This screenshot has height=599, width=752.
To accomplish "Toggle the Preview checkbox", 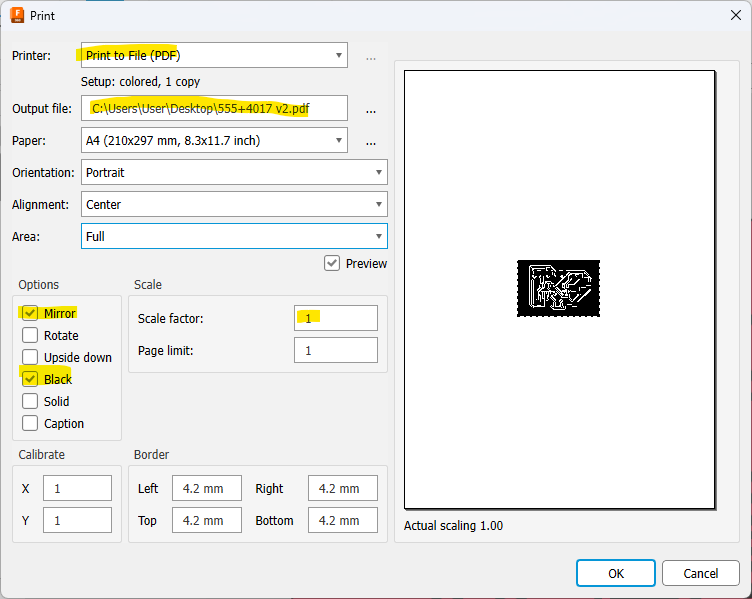I will (332, 264).
